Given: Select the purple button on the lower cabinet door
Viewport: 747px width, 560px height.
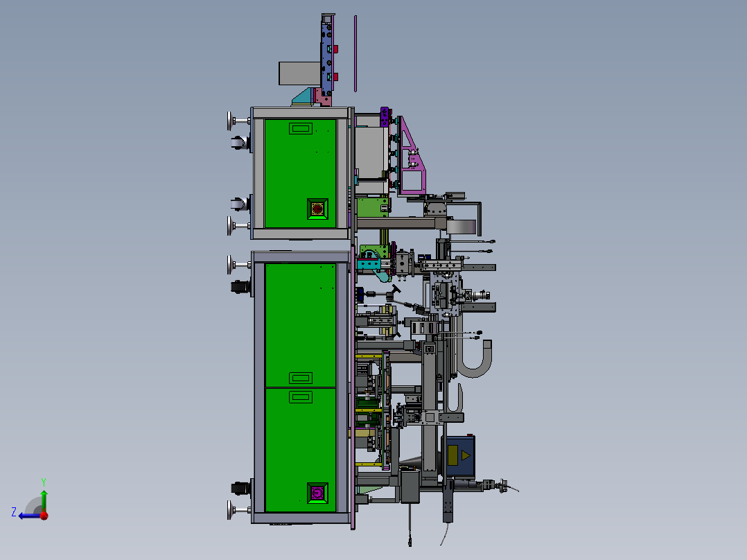Looking at the screenshot, I should click(317, 493).
